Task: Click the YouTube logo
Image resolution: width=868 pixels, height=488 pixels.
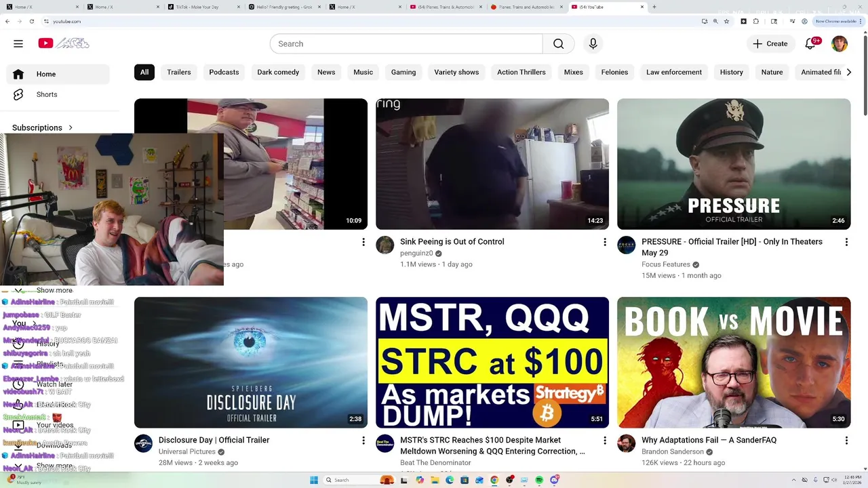Action: (x=64, y=43)
